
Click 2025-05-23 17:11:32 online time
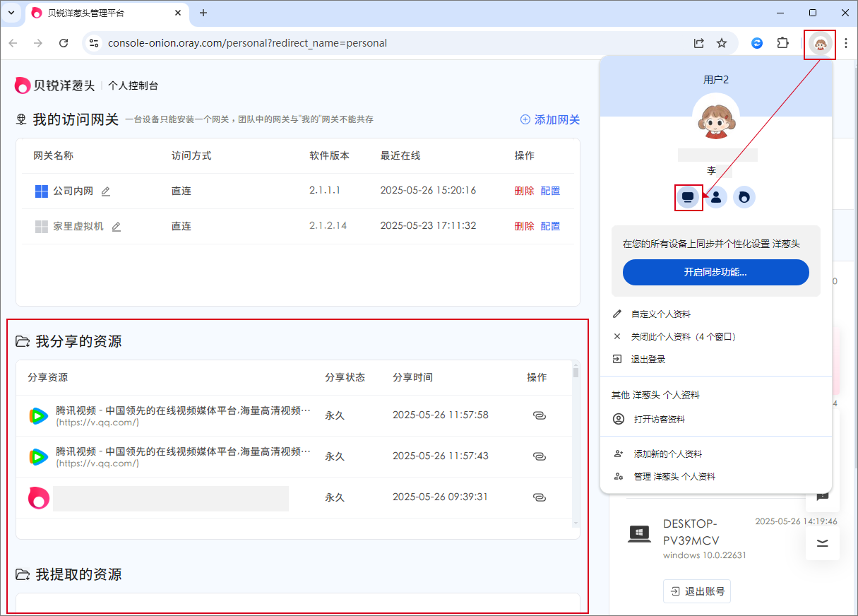(x=428, y=226)
